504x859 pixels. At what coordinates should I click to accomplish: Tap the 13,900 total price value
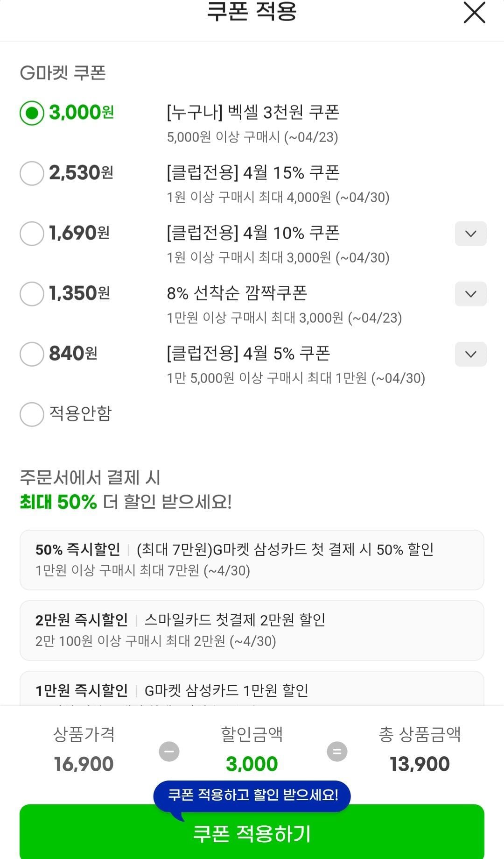click(420, 764)
